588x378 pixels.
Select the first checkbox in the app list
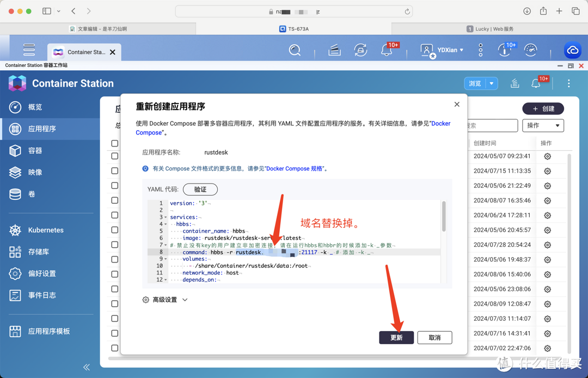click(114, 143)
